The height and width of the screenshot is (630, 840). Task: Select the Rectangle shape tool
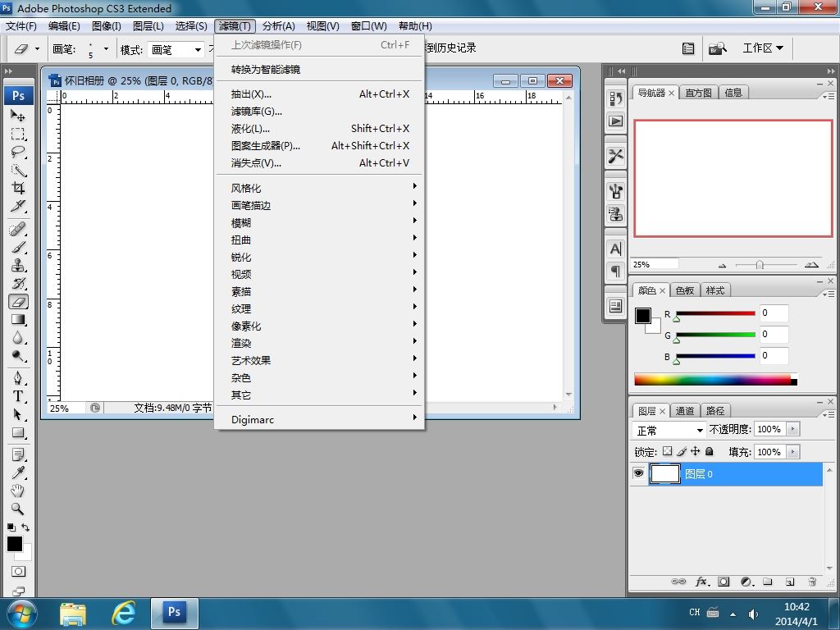click(x=18, y=433)
